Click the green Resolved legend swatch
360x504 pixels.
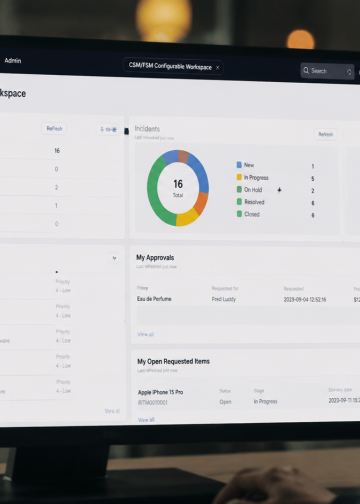point(239,202)
